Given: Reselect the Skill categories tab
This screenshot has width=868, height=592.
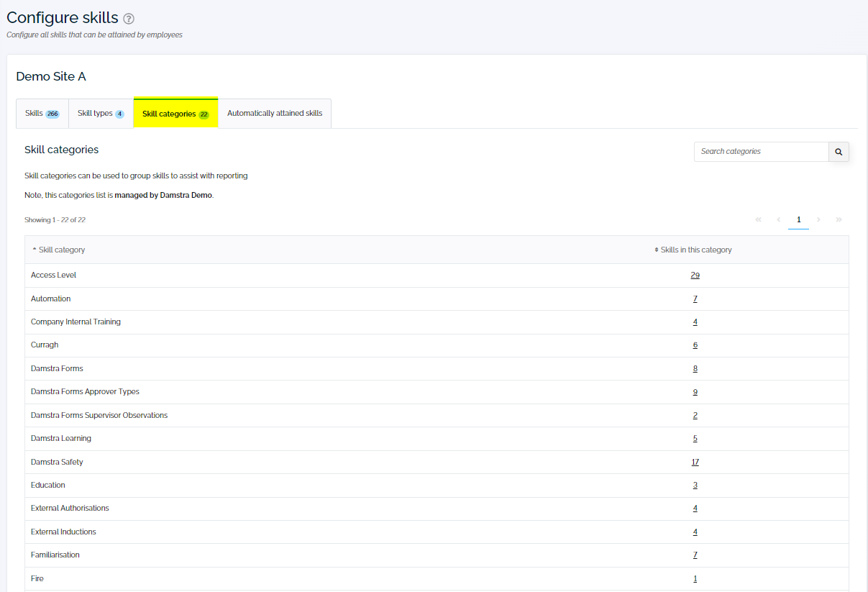Looking at the screenshot, I should pyautogui.click(x=175, y=113).
